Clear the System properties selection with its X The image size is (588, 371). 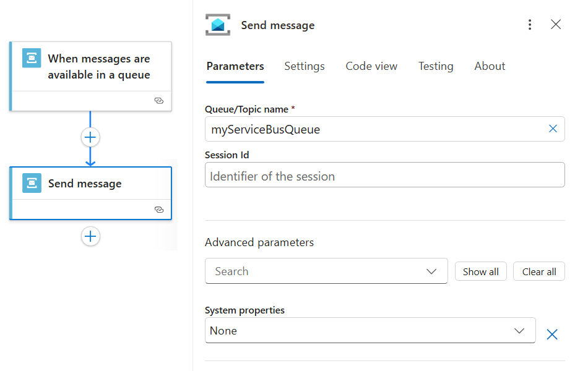pyautogui.click(x=552, y=334)
